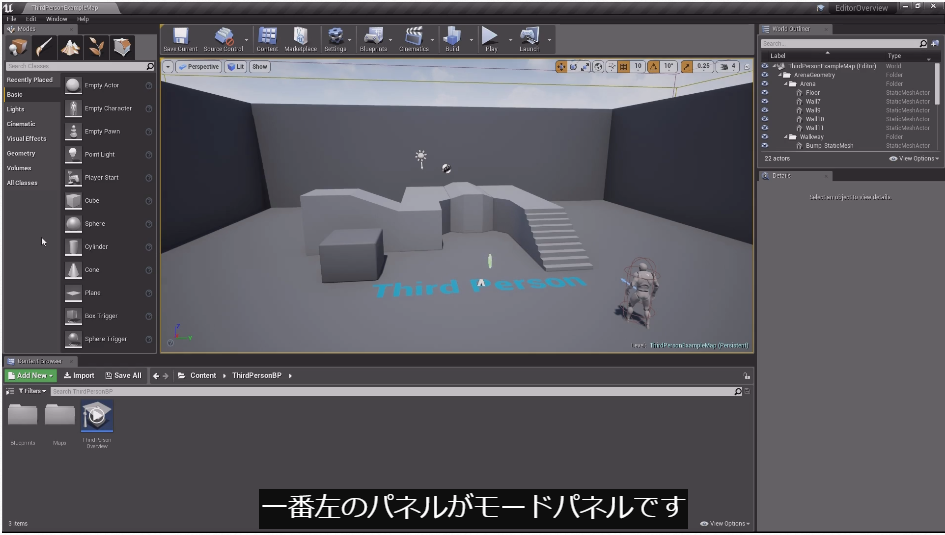Toggle visibility of Wall7 actor
This screenshot has width=945, height=535.
click(x=765, y=101)
